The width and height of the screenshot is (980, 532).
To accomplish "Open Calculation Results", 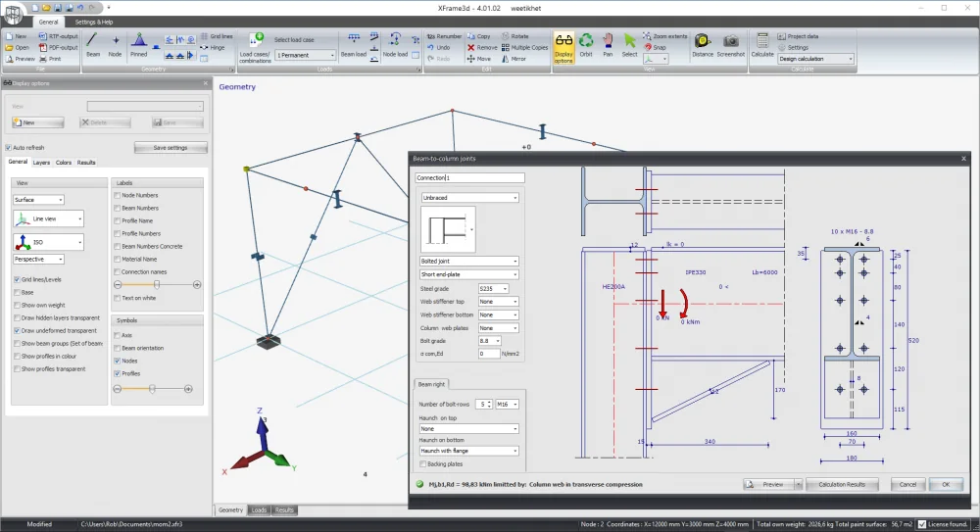I will tap(842, 485).
